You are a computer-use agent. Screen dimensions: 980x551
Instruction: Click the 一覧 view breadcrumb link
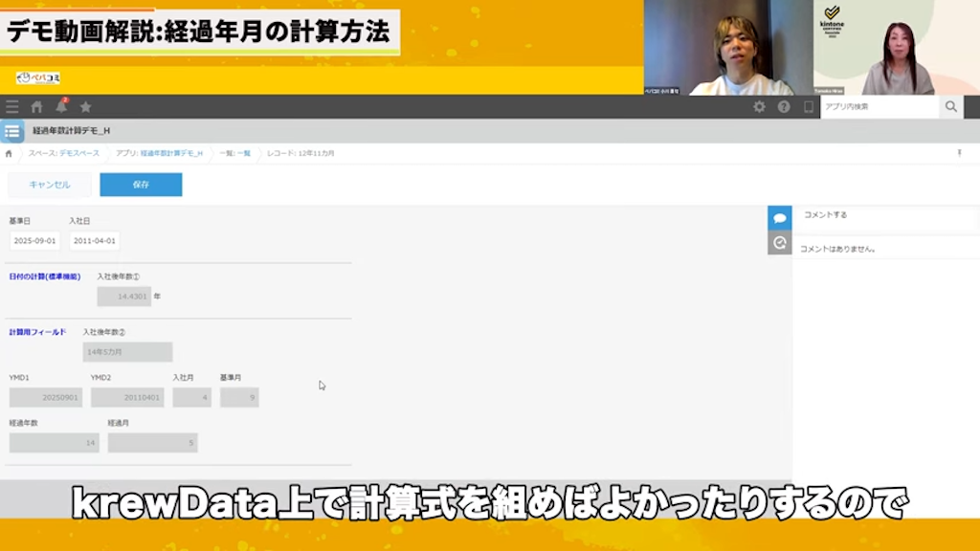(x=234, y=153)
